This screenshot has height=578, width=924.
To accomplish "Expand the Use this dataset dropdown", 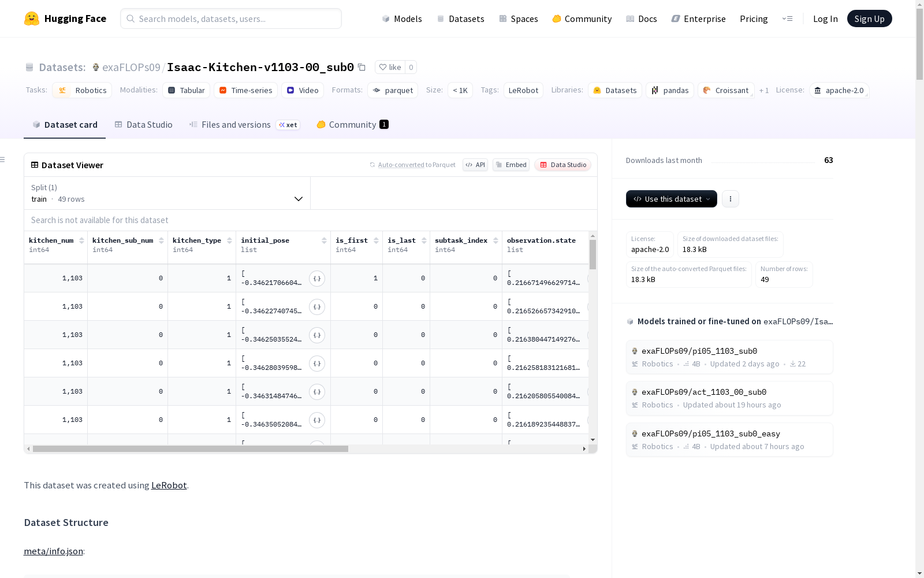I will point(672,199).
